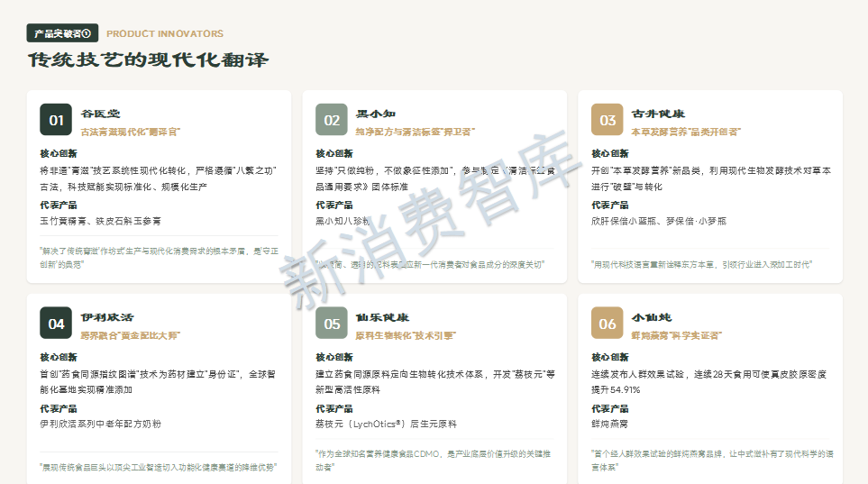Click the quote about 新一代消费者对食品成分
This screenshot has height=484, width=868.
(x=430, y=265)
